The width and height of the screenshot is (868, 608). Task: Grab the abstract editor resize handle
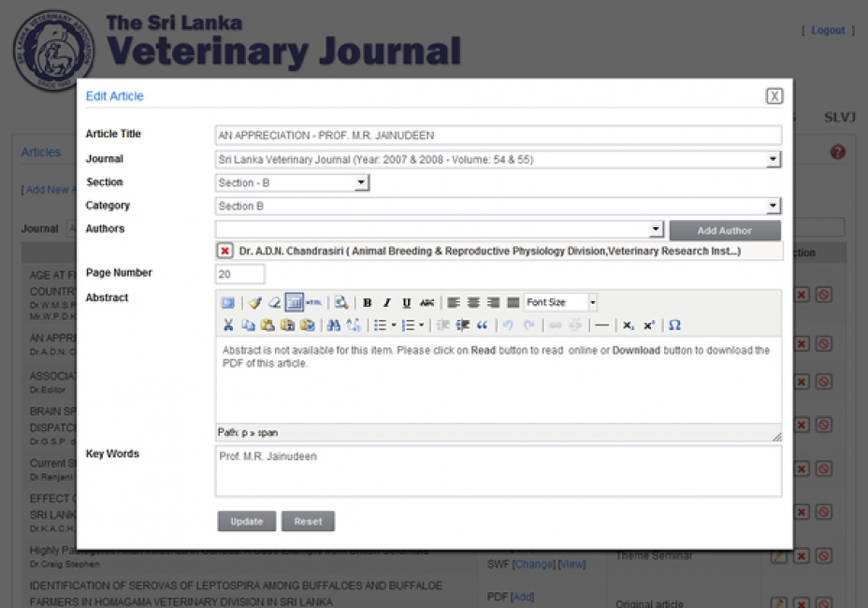(776, 437)
